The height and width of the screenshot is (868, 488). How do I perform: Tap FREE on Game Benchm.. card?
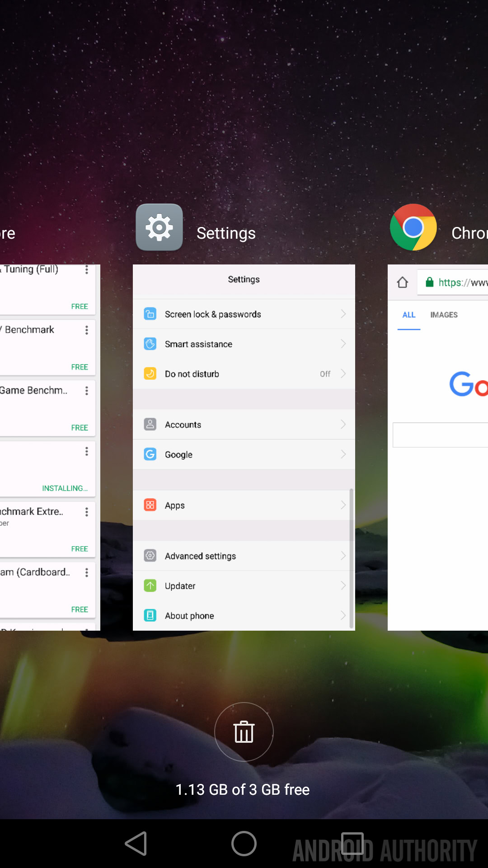coord(80,428)
